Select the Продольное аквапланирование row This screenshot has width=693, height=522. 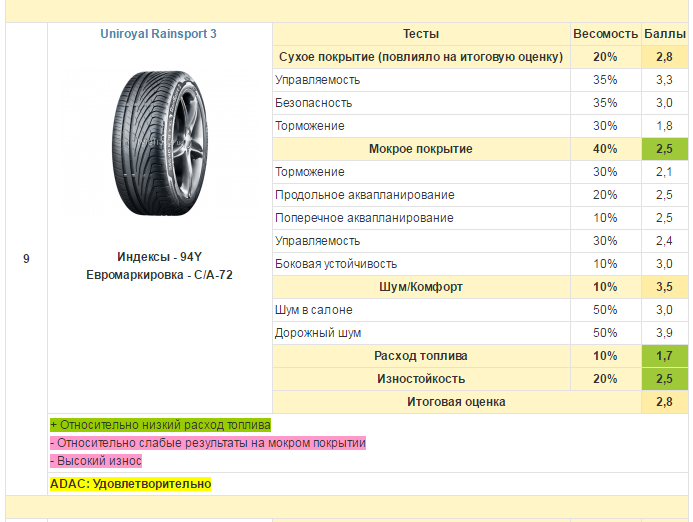(480, 195)
